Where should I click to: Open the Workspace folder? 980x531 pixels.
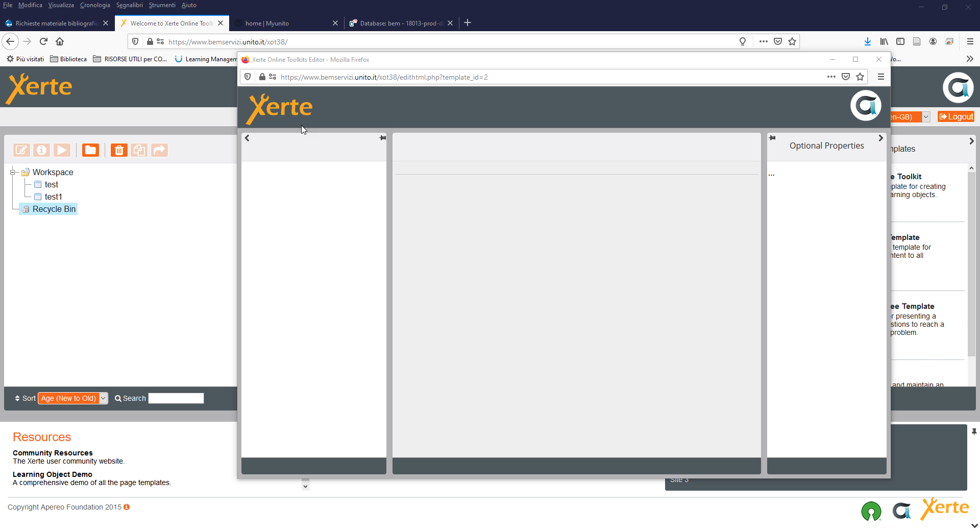coord(53,172)
